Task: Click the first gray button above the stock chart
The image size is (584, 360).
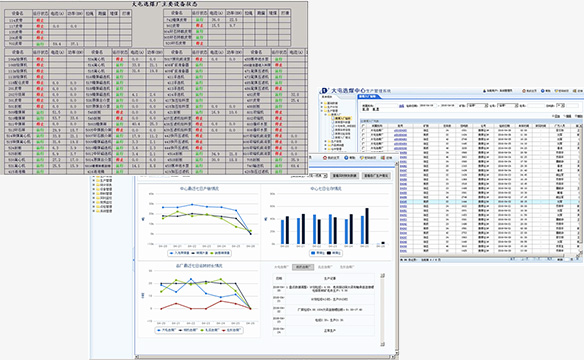Action: (x=345, y=176)
